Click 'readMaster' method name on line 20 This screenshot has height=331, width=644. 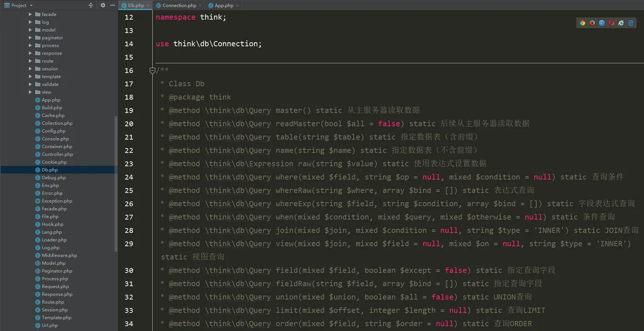click(x=298, y=124)
